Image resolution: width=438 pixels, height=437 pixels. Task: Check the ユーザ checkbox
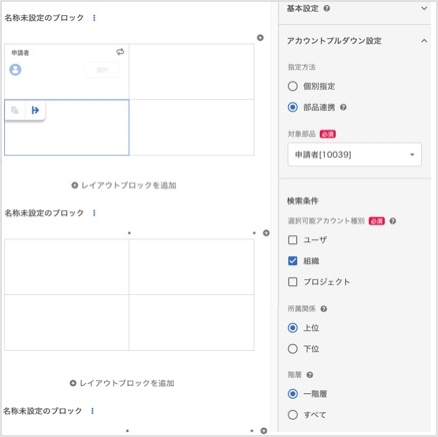click(x=293, y=240)
